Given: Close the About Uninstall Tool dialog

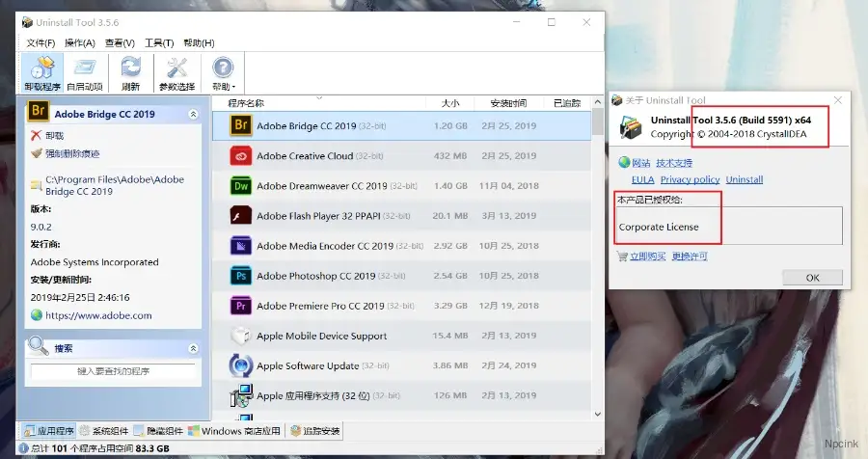Looking at the screenshot, I should tap(837, 100).
